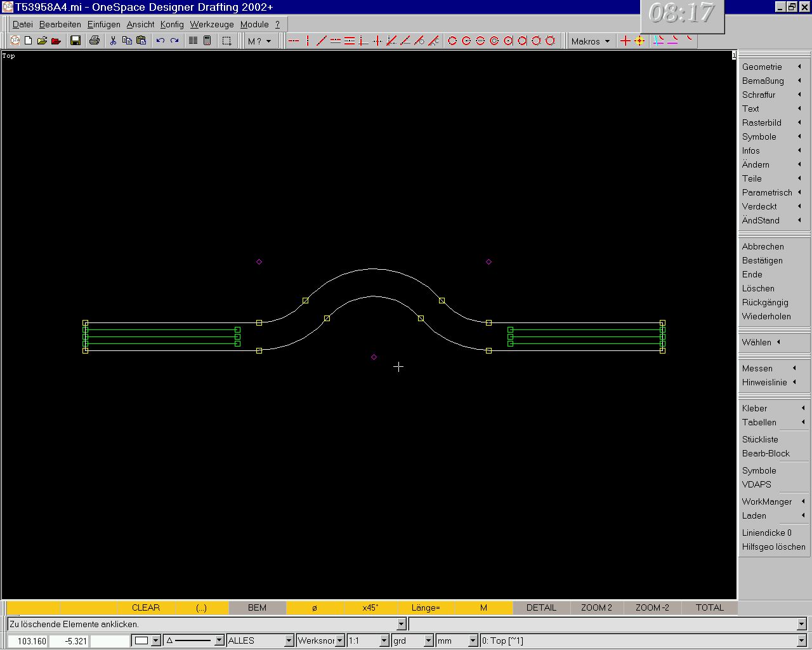This screenshot has width=812, height=650.
Task: Expand the Bemaßung submenu
Action: tap(773, 81)
